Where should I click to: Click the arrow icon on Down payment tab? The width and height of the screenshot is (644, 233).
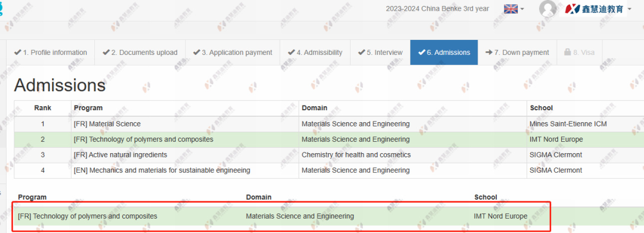tap(489, 52)
